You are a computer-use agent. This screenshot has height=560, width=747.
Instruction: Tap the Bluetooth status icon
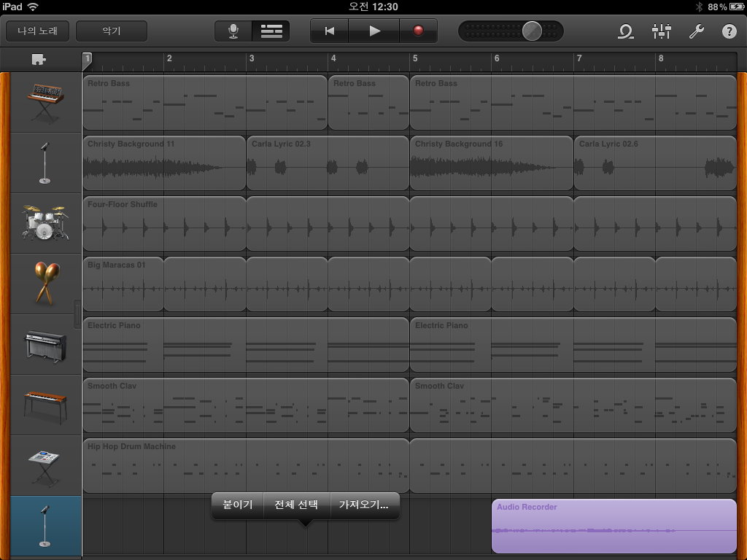699,7
